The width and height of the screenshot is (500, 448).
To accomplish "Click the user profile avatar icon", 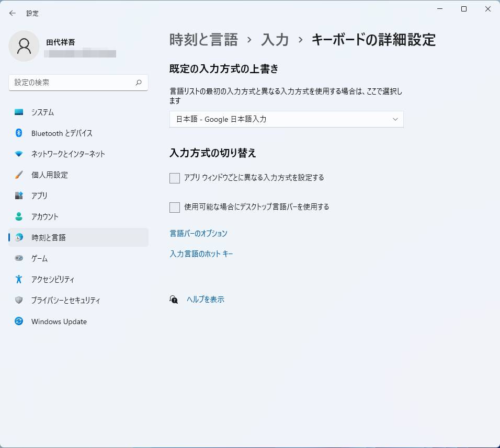I will click(x=24, y=46).
